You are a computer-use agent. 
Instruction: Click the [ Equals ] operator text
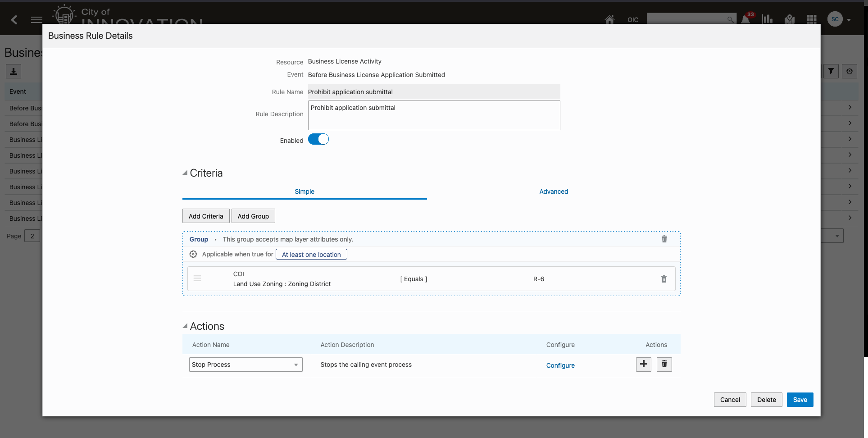point(414,279)
